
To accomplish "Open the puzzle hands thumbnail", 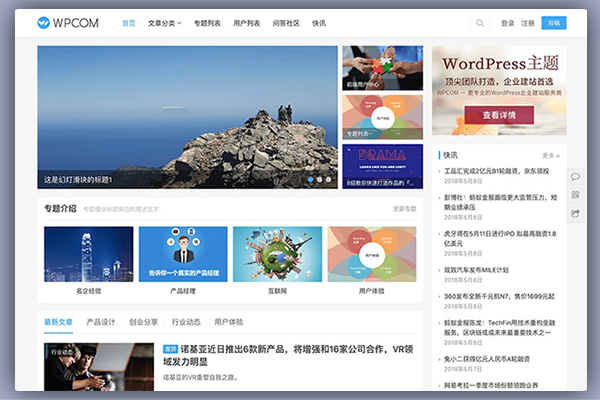I will coord(382,68).
